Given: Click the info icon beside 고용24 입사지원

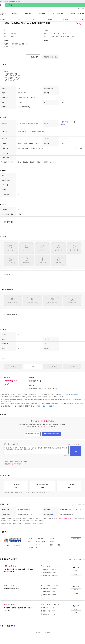Looking at the screenshot, I should (74, 484).
